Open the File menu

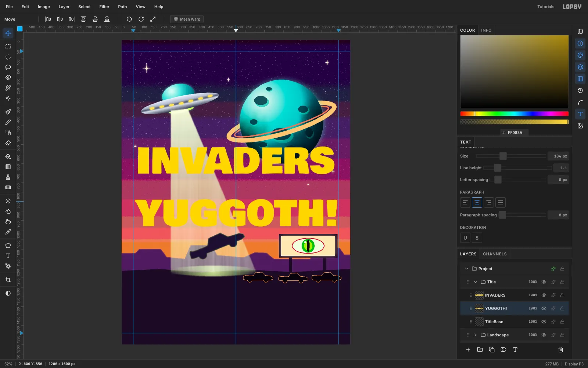[9, 7]
